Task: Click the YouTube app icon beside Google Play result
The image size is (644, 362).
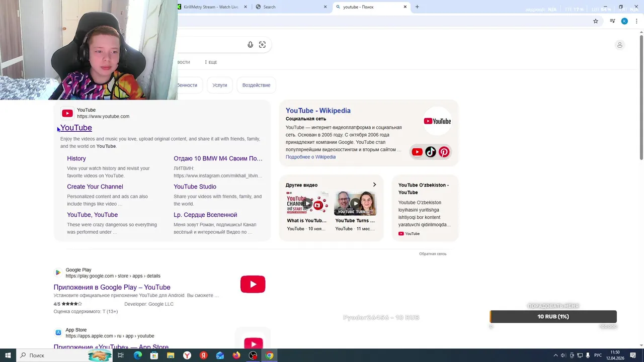Action: [253, 285]
